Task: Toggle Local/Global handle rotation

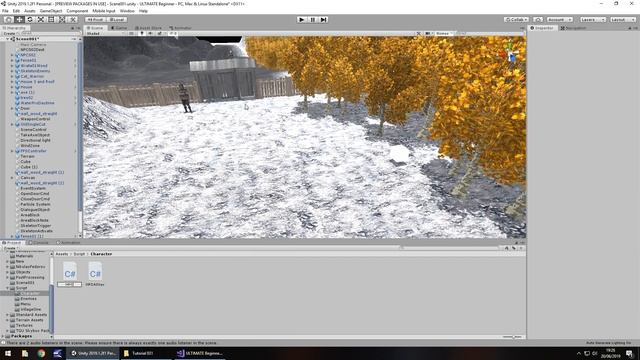Action: pos(117,20)
